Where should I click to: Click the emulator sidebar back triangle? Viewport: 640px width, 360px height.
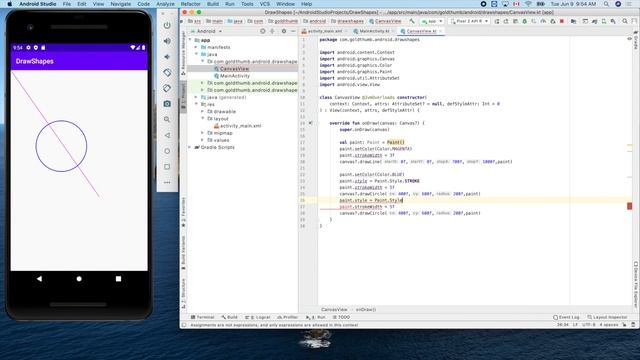click(167, 135)
